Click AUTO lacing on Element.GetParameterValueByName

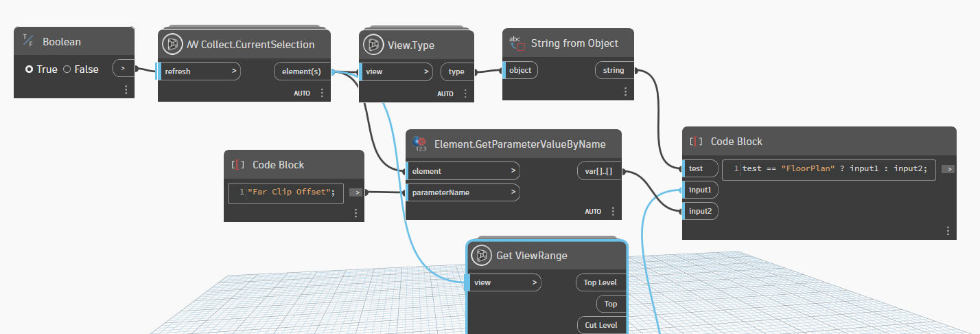593,212
